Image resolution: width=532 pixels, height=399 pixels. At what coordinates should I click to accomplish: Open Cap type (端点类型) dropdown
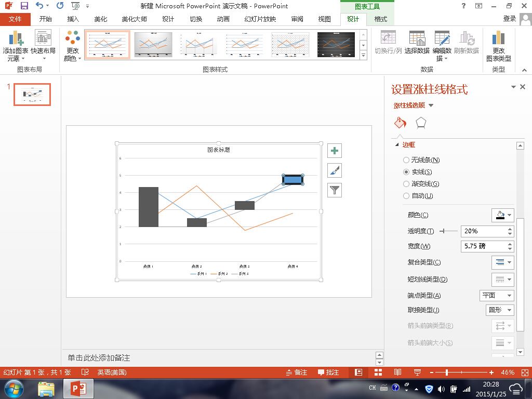(x=497, y=296)
